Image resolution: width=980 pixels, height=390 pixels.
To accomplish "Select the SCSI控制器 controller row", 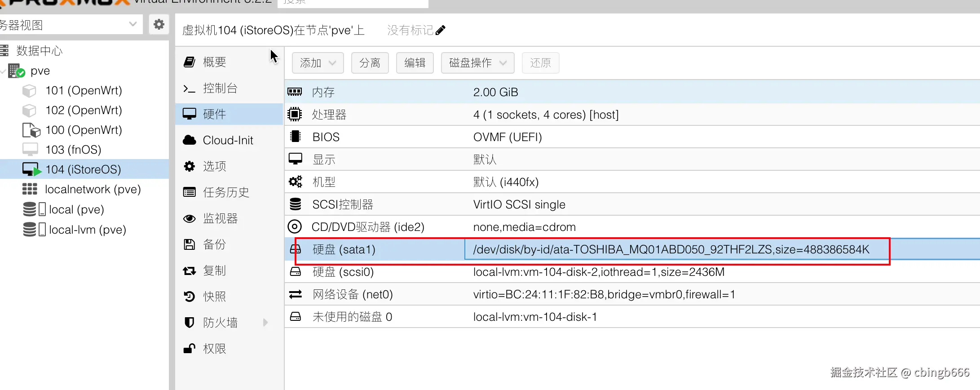I will (x=632, y=204).
